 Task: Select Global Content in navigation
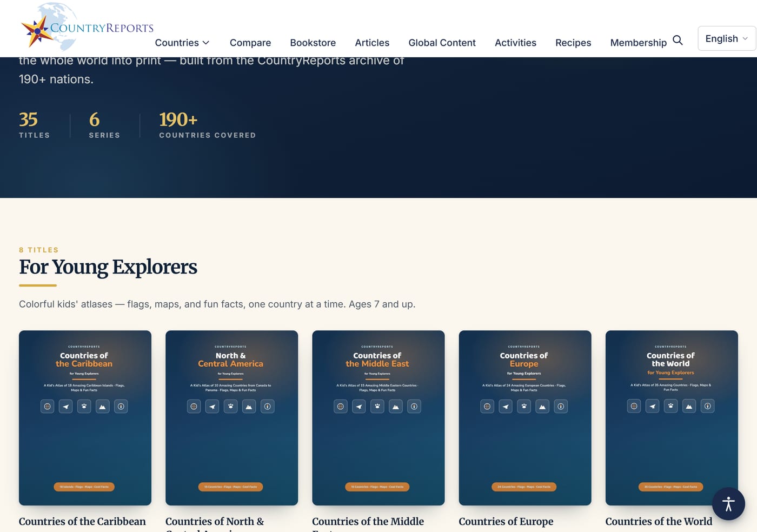tap(442, 43)
